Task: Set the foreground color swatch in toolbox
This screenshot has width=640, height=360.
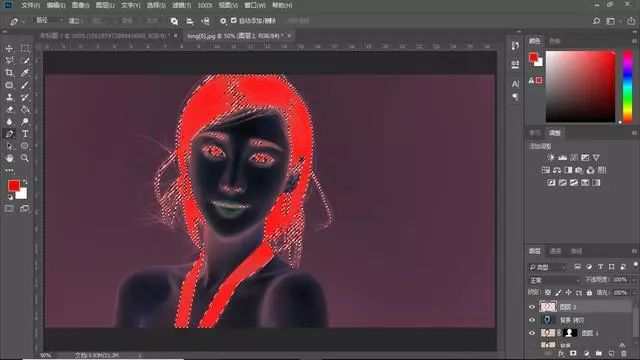Action: [13, 186]
